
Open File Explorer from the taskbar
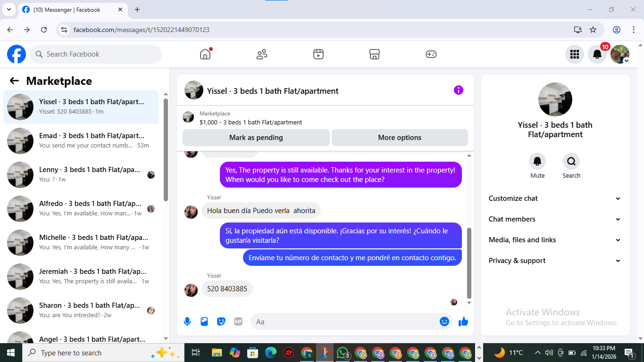[x=217, y=353]
